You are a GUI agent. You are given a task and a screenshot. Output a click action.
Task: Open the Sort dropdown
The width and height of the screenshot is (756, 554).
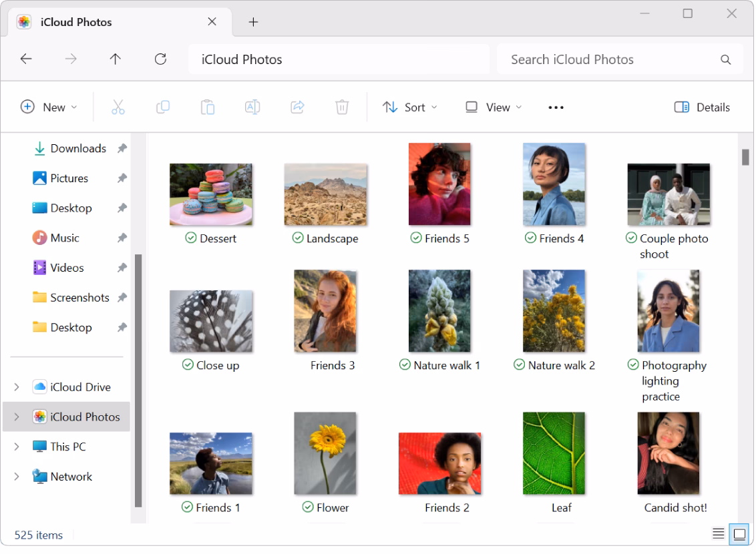tap(409, 107)
